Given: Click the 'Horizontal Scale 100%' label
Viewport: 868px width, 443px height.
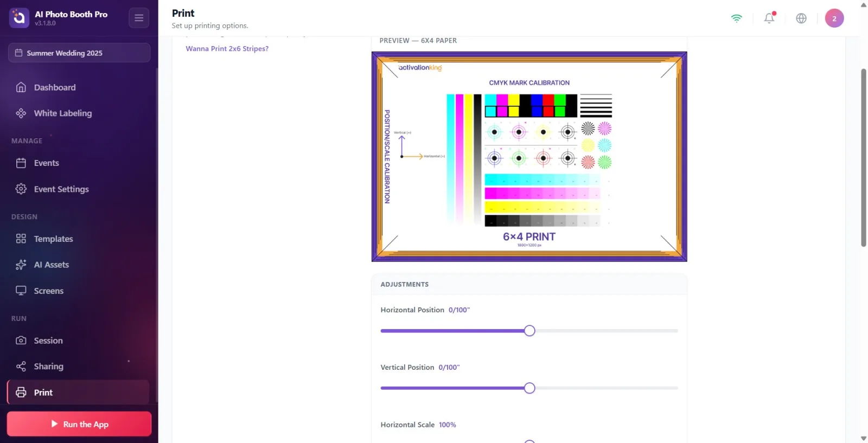Looking at the screenshot, I should [x=418, y=425].
